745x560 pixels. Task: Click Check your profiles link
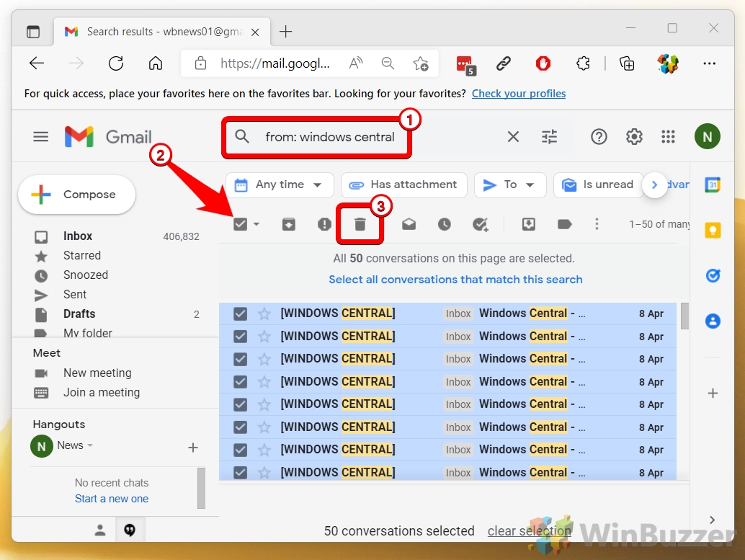(x=518, y=94)
